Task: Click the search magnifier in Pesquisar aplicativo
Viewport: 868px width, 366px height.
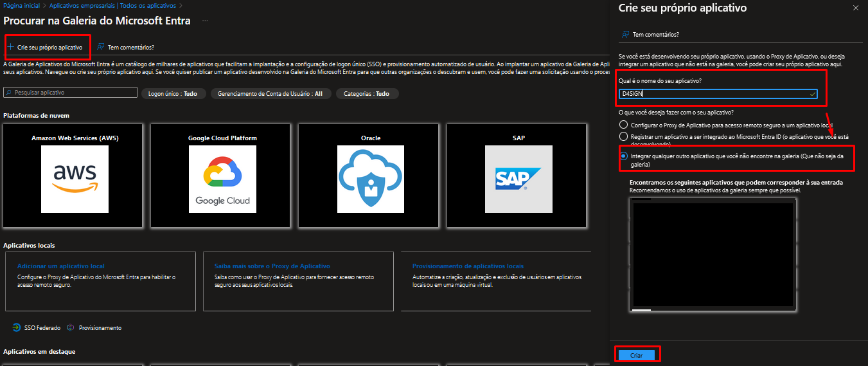Action: (x=9, y=93)
